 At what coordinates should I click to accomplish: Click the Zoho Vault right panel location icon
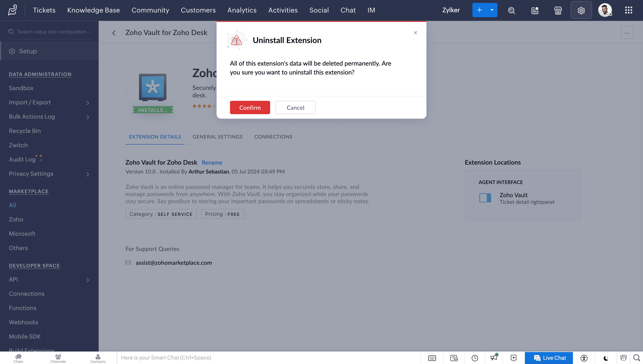point(485,198)
